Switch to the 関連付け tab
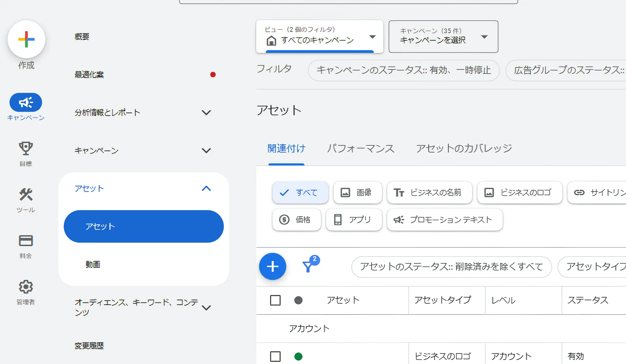 pyautogui.click(x=286, y=149)
